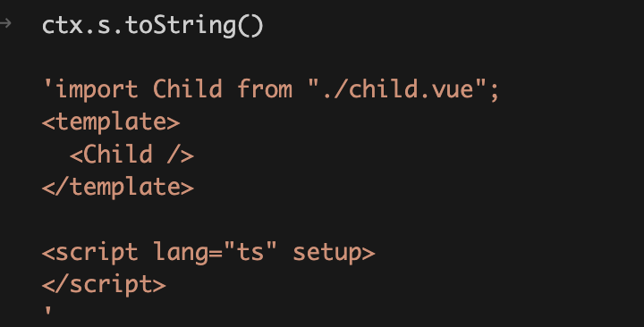The height and width of the screenshot is (327, 644).
Task: Click the closing </template> tag
Action: click(118, 187)
